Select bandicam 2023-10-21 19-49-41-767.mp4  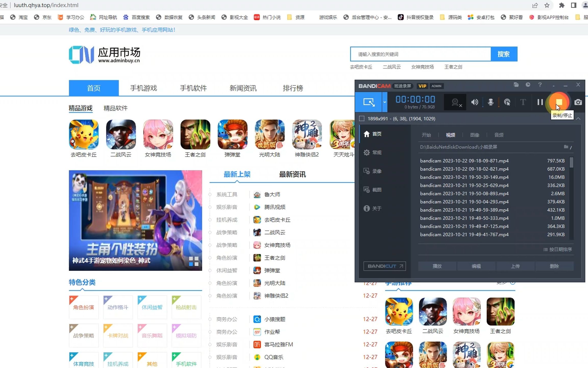point(492,234)
